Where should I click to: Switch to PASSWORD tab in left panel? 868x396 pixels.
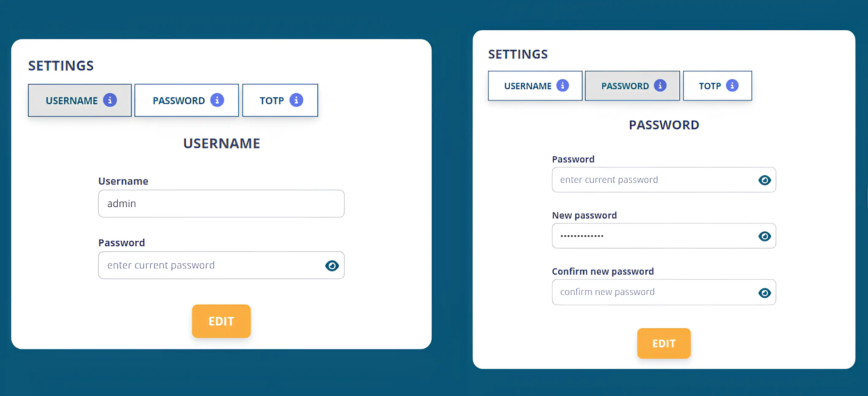tap(186, 100)
